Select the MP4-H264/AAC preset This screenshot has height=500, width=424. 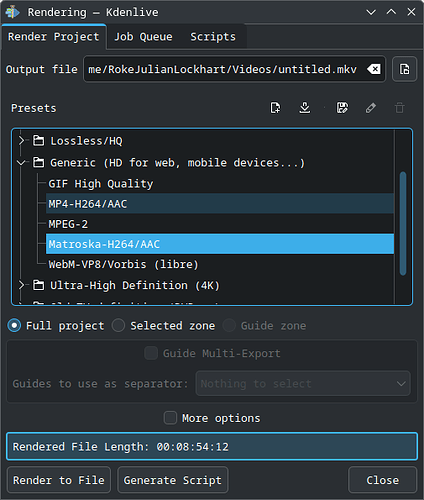click(220, 204)
